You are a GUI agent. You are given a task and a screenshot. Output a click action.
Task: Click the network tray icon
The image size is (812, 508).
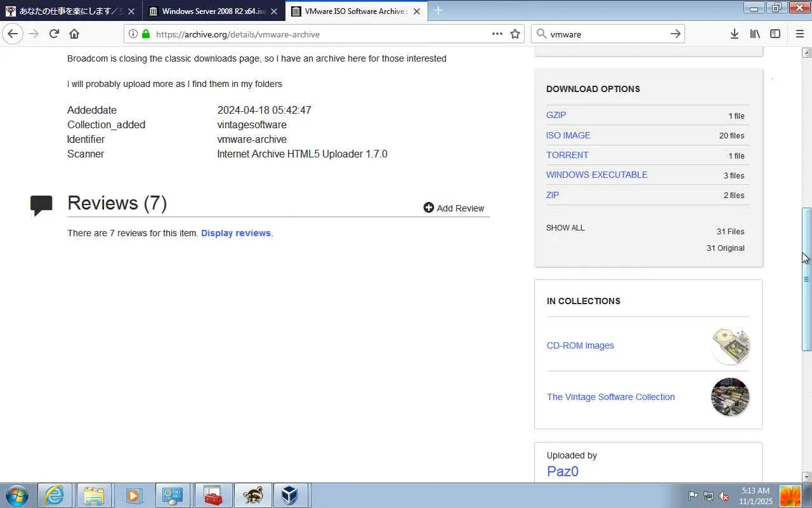click(709, 496)
